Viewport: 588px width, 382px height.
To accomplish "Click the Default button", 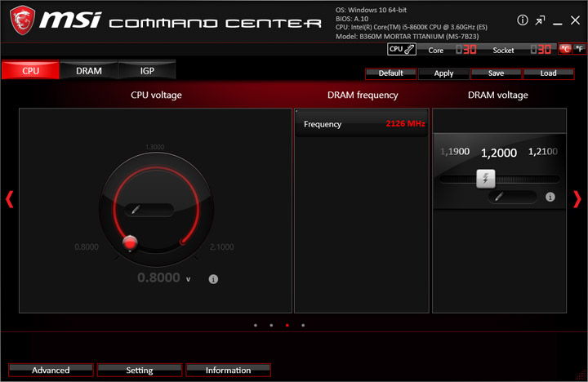I will [390, 73].
